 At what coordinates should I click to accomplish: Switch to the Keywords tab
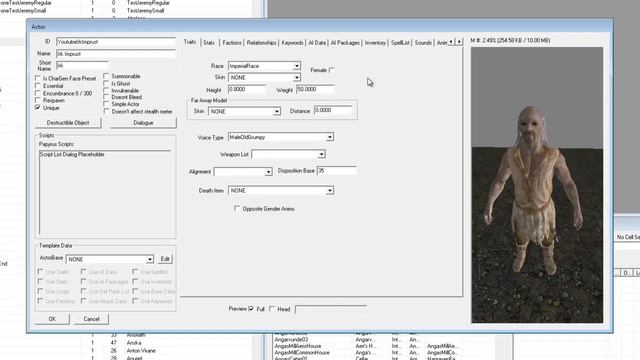pos(292,42)
